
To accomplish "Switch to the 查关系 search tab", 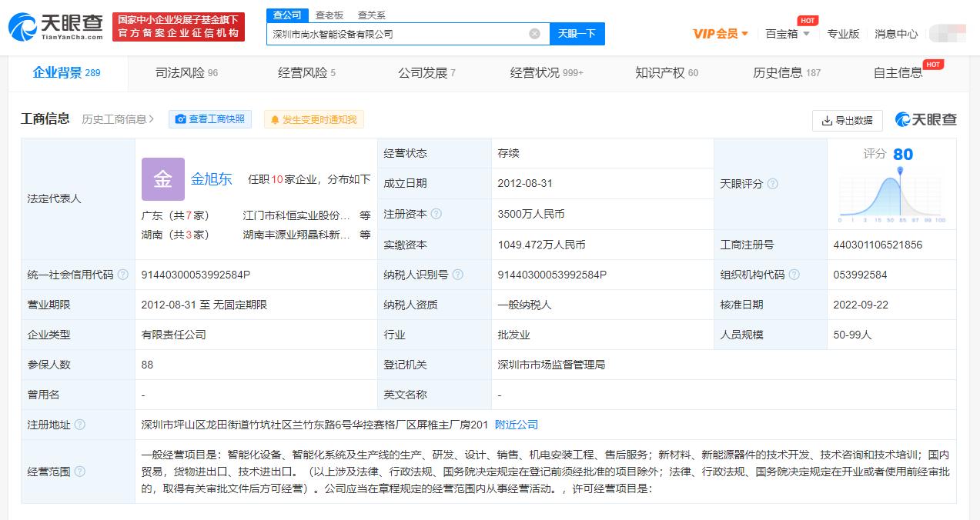I will coord(371,15).
